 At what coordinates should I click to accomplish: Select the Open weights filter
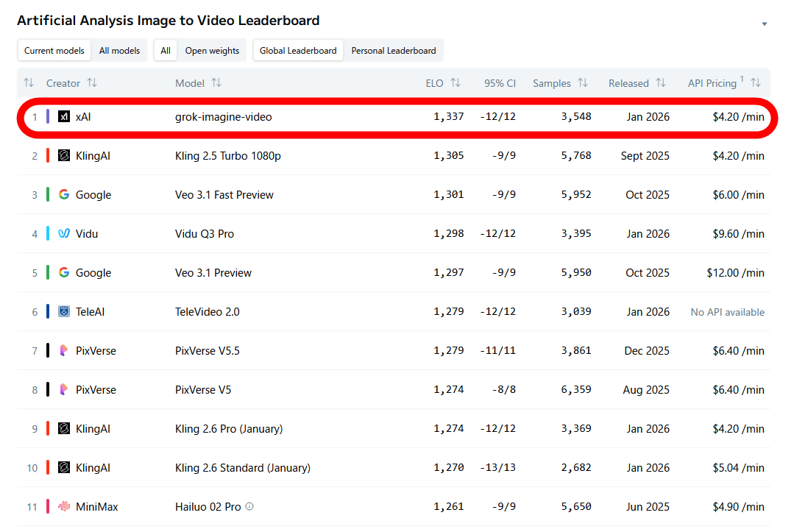pos(212,51)
